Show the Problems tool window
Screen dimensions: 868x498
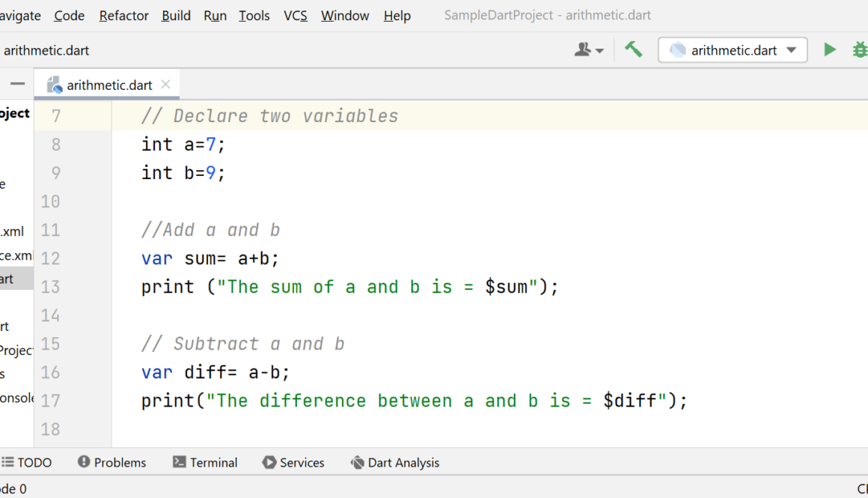(112, 463)
